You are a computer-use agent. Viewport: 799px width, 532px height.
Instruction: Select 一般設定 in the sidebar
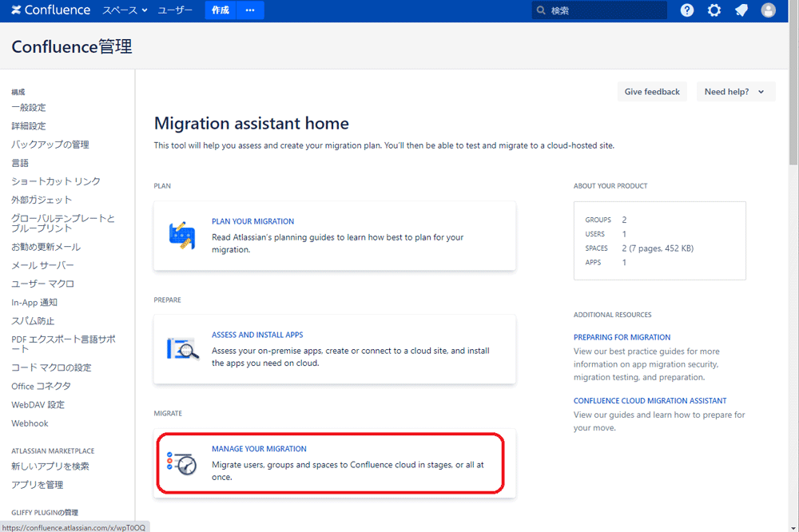[29, 108]
